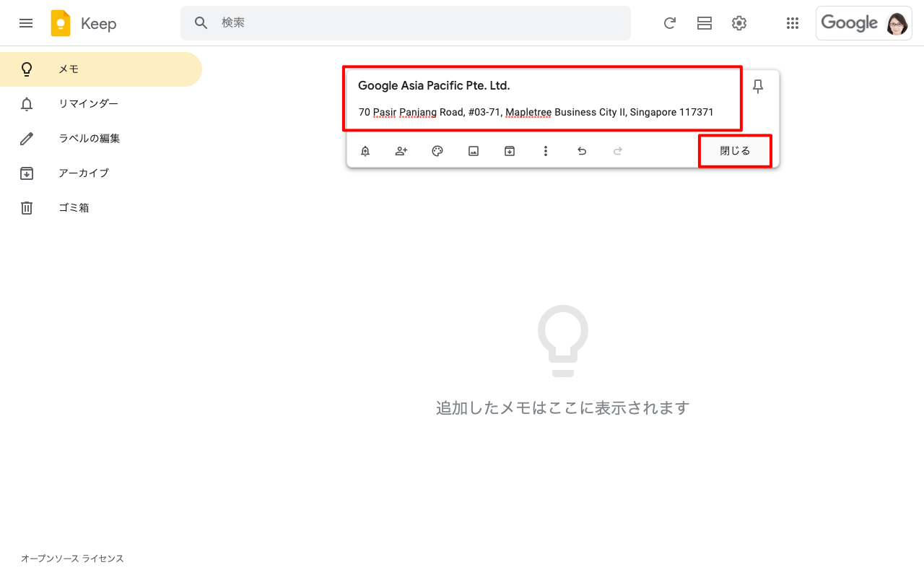Pin the note with the pin icon
Image resolution: width=924 pixels, height=578 pixels.
click(x=758, y=87)
